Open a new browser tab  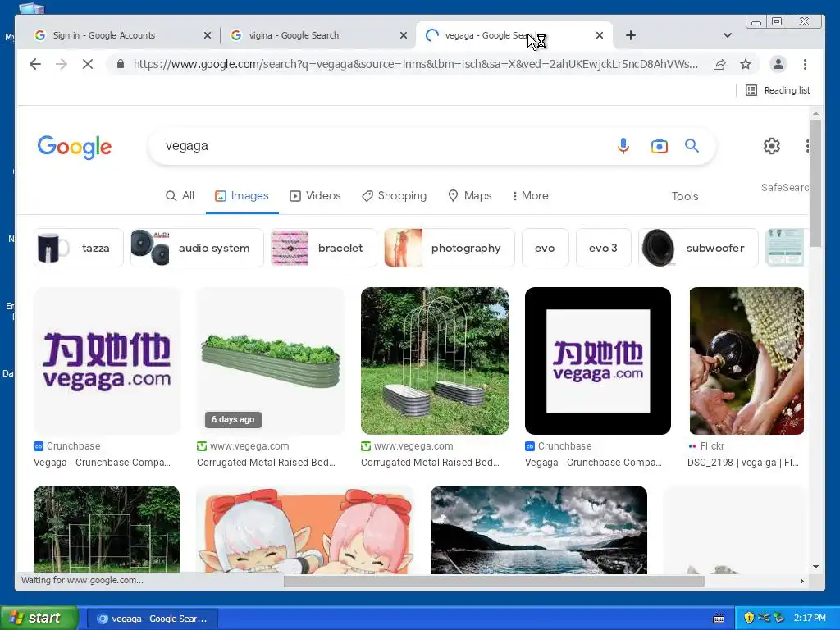coord(631,35)
